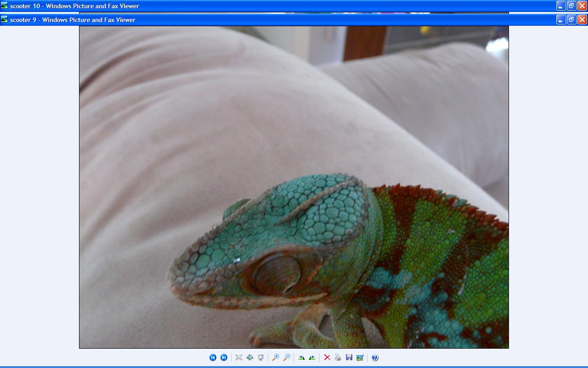Close the scooter 10 viewer window
Viewport: 588px width, 368px height.
[x=582, y=6]
